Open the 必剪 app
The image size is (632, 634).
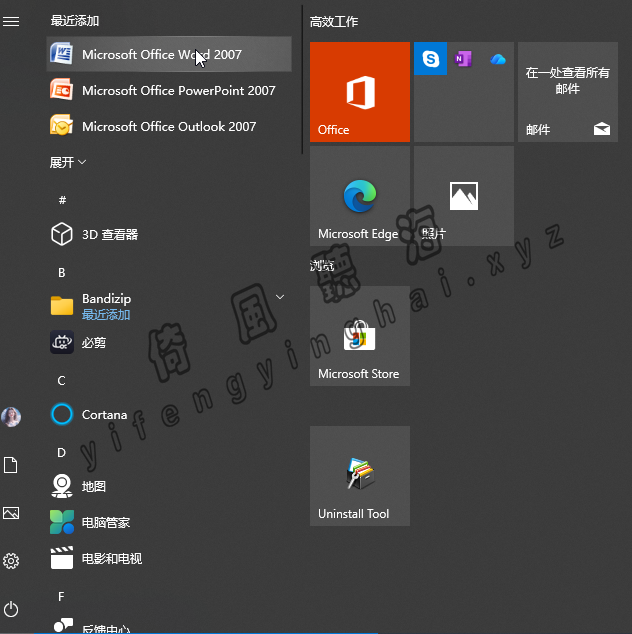[x=169, y=342]
